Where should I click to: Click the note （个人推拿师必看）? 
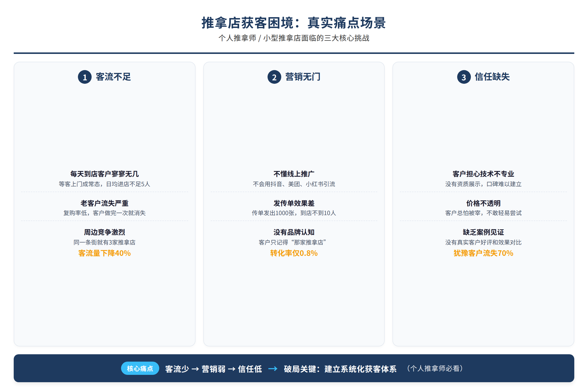coord(435,368)
